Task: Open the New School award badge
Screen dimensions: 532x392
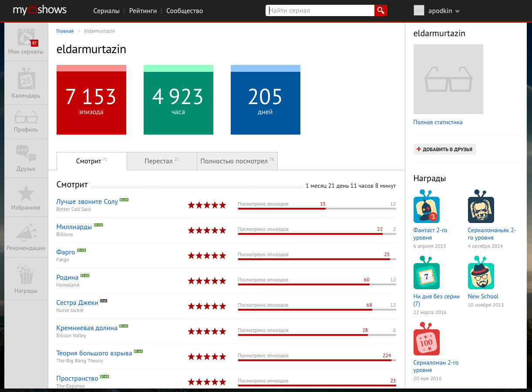Action: [x=481, y=273]
